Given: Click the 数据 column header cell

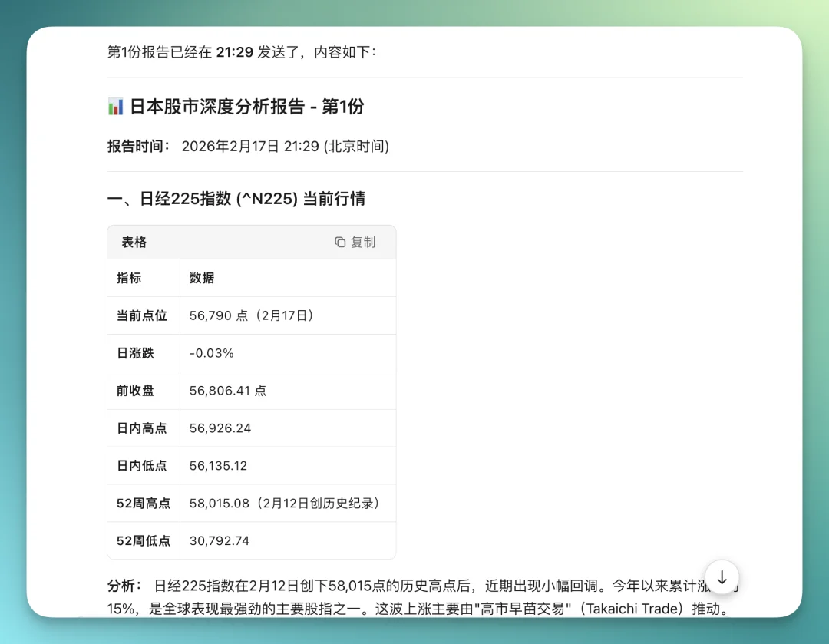Looking at the screenshot, I should (x=201, y=278).
